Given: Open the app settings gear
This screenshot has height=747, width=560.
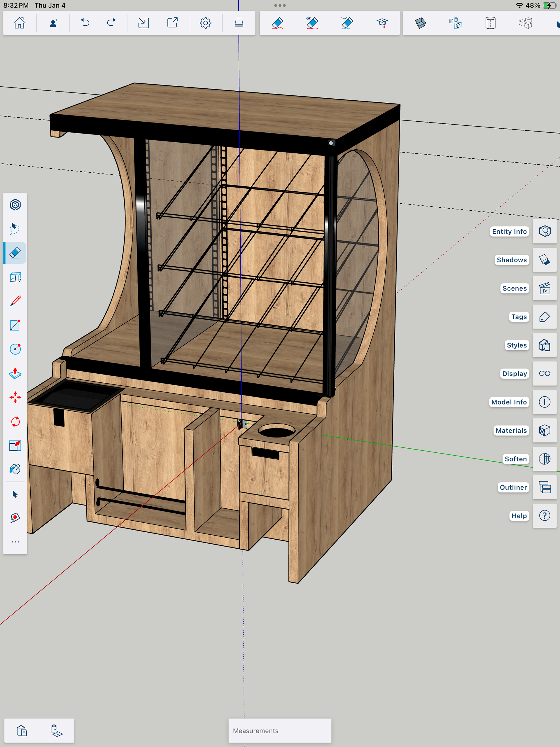Looking at the screenshot, I should [205, 23].
